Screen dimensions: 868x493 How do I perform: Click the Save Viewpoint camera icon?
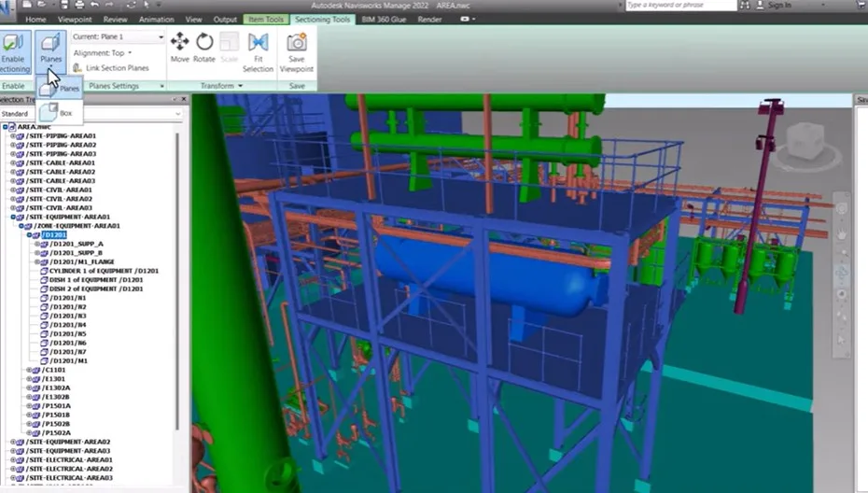pos(297,43)
